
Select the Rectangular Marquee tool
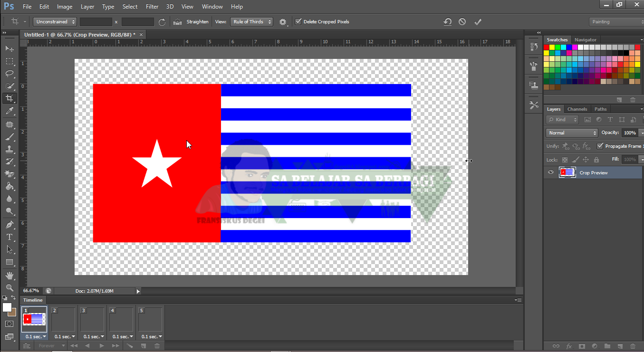tap(10, 61)
